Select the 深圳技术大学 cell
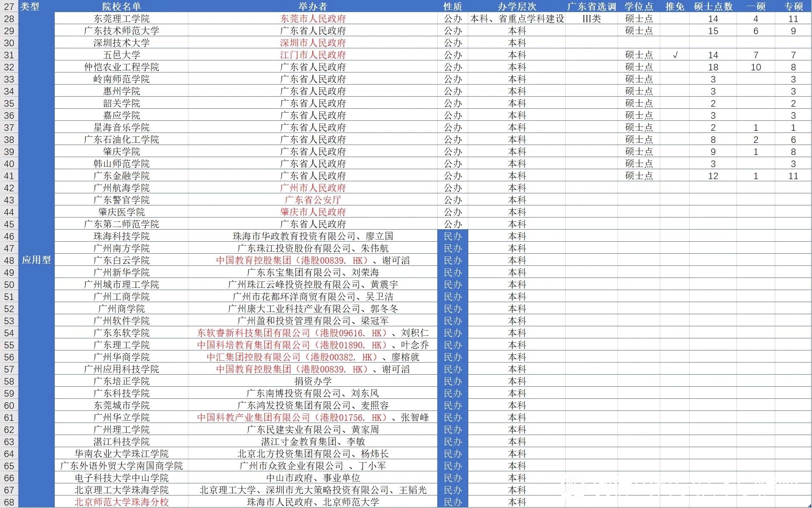The image size is (812, 508). 122,43
